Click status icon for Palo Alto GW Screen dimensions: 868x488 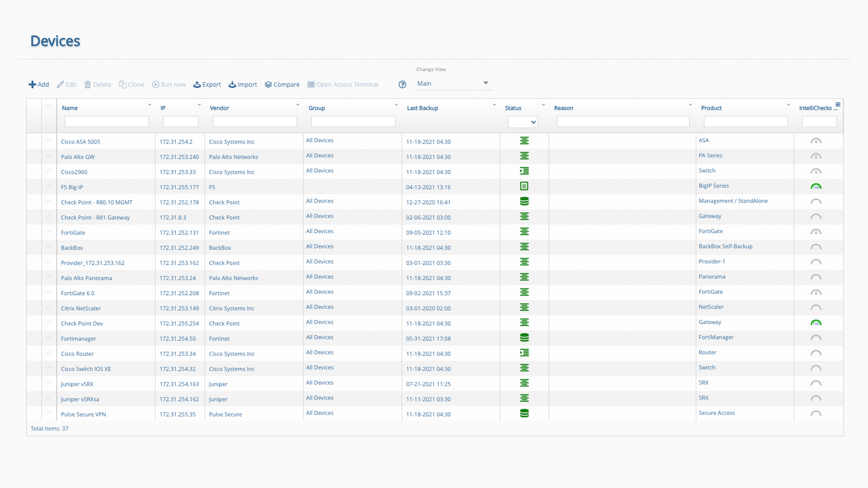524,156
